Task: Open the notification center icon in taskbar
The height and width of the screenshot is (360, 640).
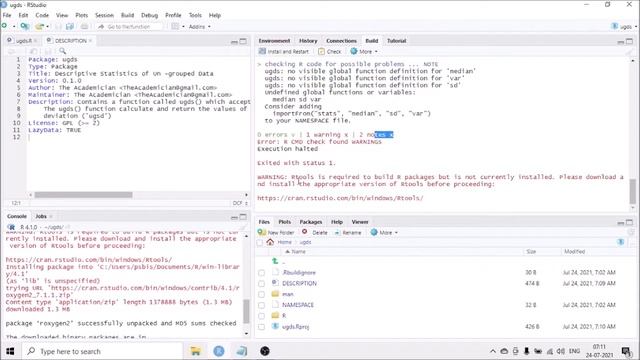Action: 626,351
